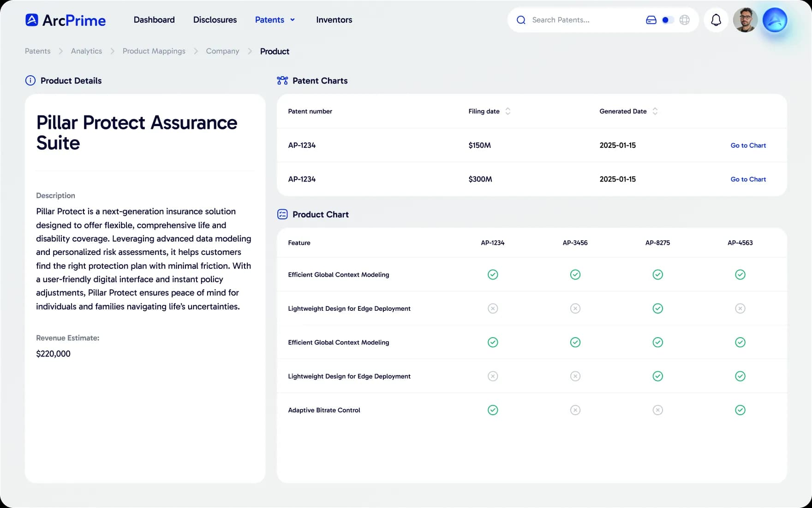The height and width of the screenshot is (508, 812).
Task: Click Adaptive Bitrate Control x mark under AP-8275
Action: 658,410
